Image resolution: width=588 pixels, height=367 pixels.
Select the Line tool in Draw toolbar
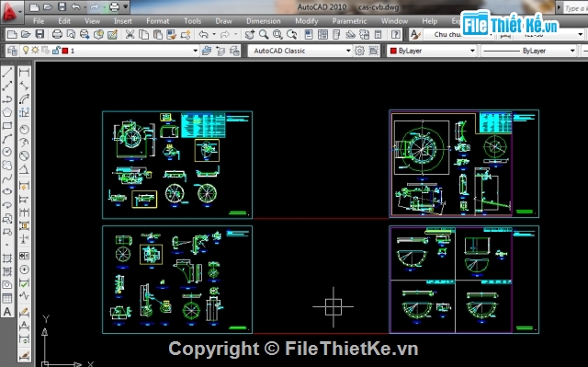7,73
